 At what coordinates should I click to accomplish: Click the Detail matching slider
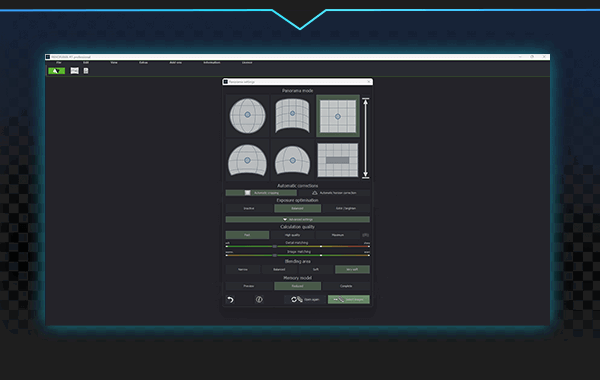[297, 246]
